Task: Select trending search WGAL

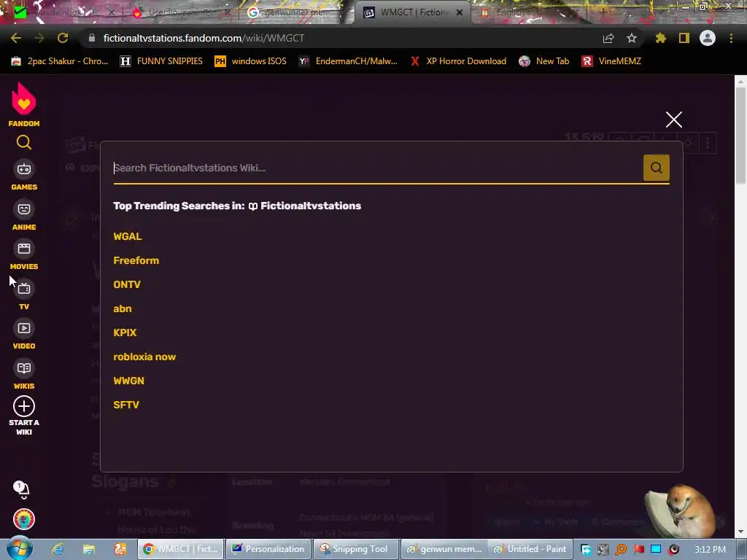Action: tap(128, 236)
